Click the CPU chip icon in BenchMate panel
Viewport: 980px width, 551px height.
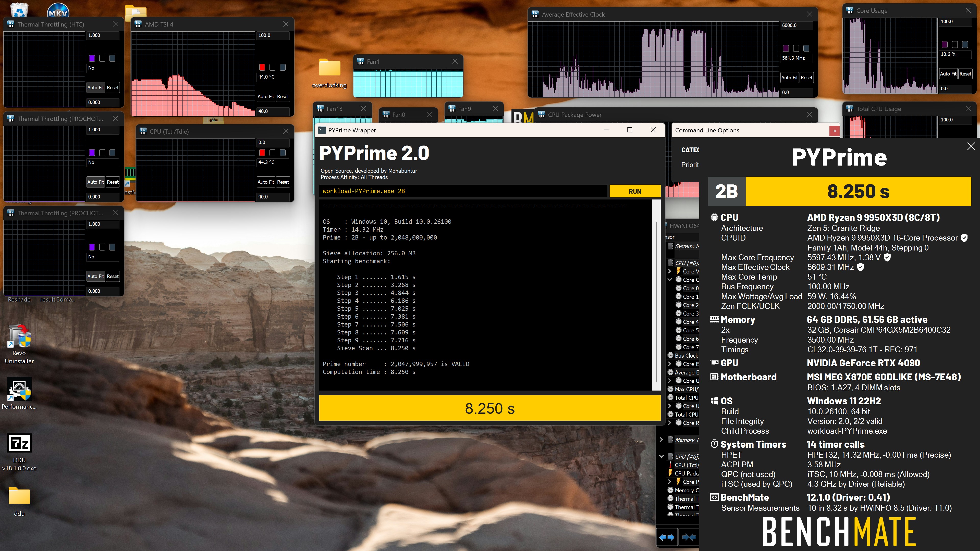tap(715, 218)
